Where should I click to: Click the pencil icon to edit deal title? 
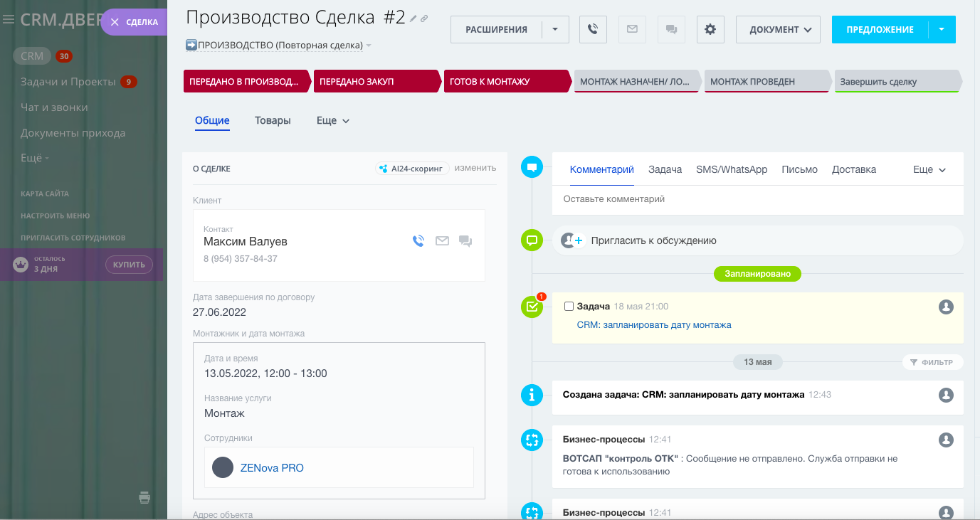coord(413,18)
